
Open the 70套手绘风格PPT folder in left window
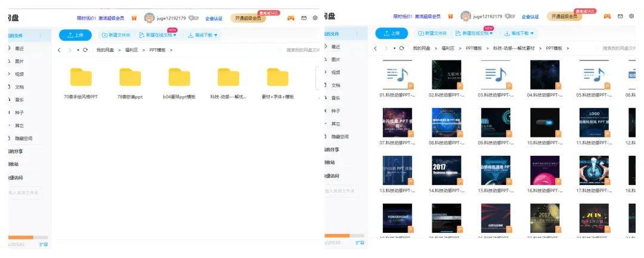click(81, 77)
